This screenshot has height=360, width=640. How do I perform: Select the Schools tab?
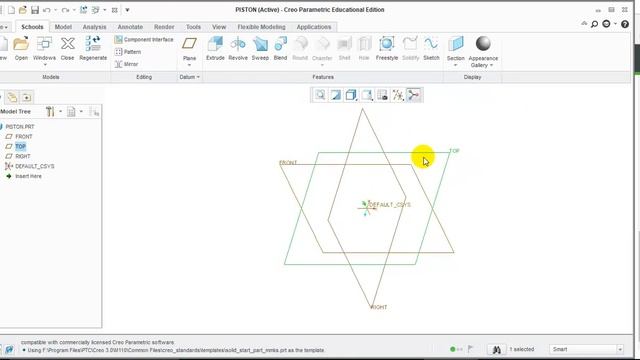[32, 27]
